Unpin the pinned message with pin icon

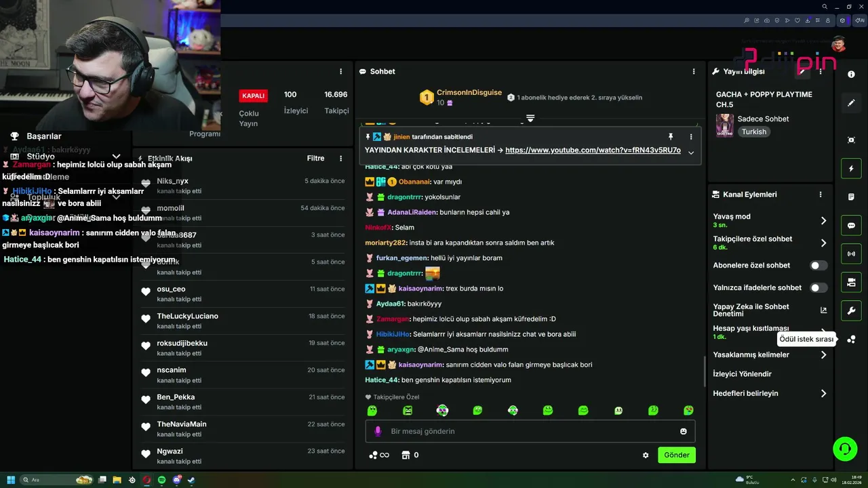coord(671,137)
